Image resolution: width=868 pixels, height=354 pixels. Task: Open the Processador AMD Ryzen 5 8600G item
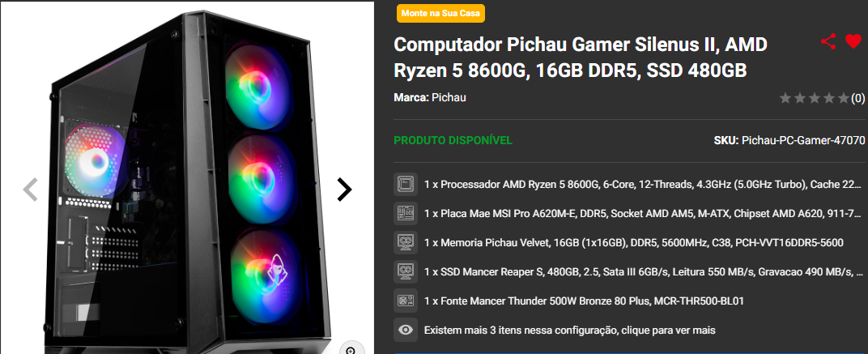click(643, 184)
